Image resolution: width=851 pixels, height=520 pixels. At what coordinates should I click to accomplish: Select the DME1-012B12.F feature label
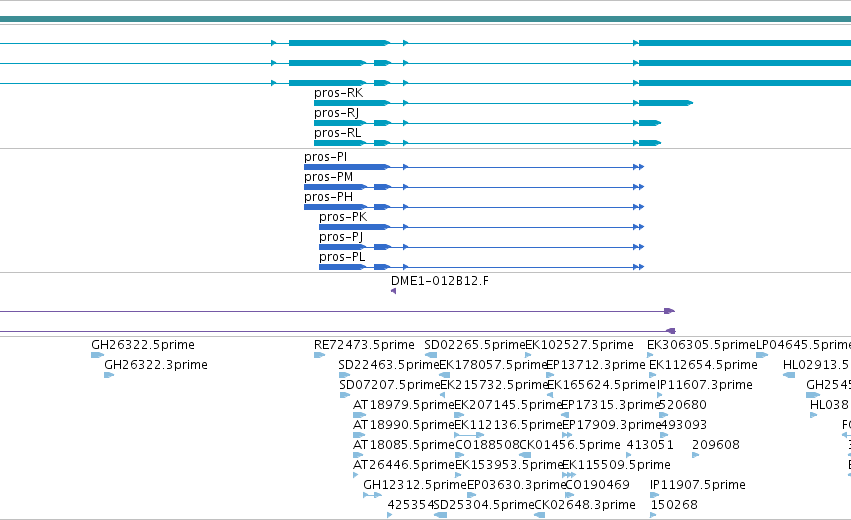coord(440,281)
